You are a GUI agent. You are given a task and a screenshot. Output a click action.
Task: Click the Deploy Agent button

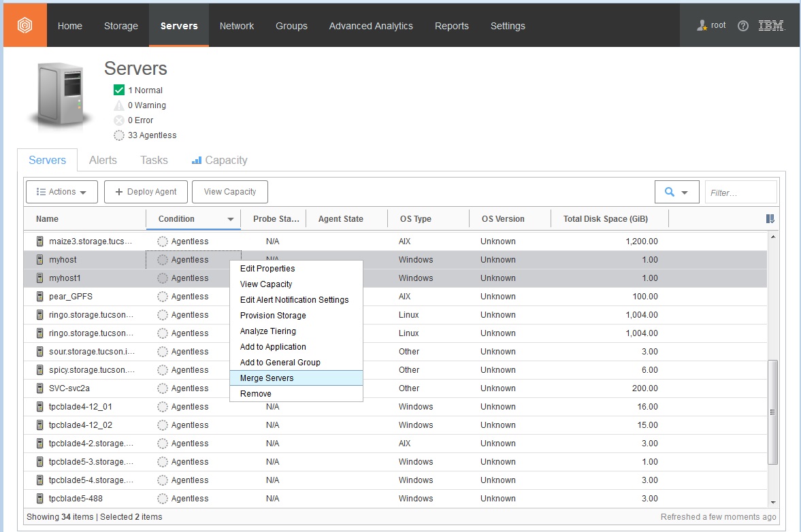(x=146, y=191)
